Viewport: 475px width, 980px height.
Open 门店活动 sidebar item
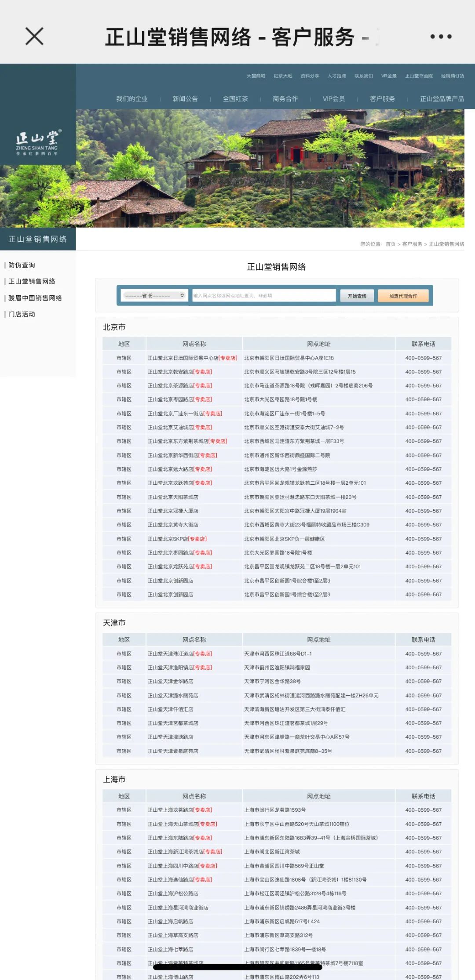(22, 314)
